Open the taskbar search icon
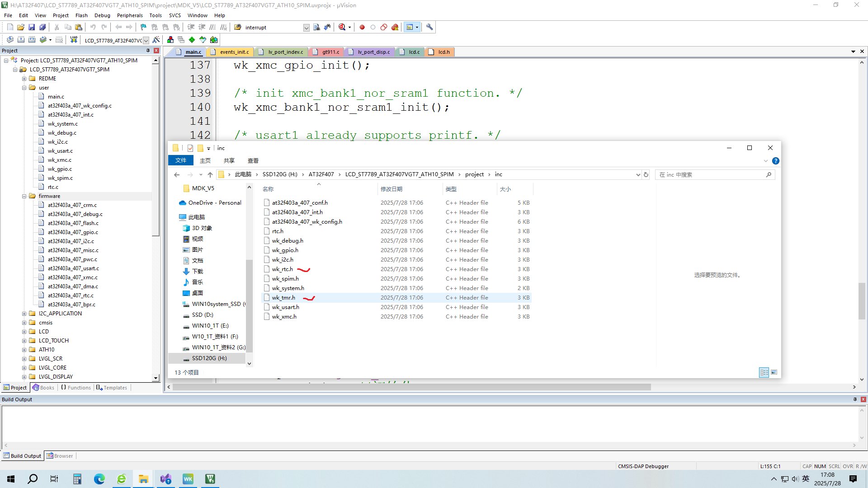 click(33, 479)
